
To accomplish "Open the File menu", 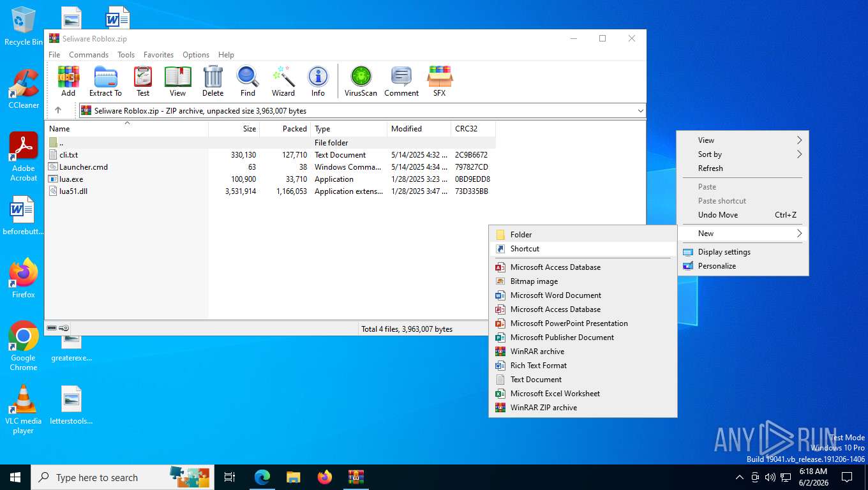I will (55, 55).
